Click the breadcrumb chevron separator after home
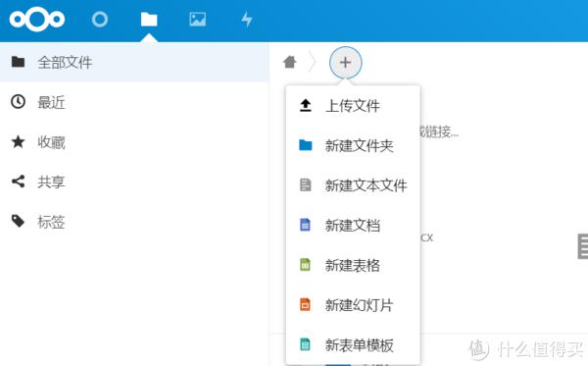This screenshot has height=366, width=588. pyautogui.click(x=313, y=63)
